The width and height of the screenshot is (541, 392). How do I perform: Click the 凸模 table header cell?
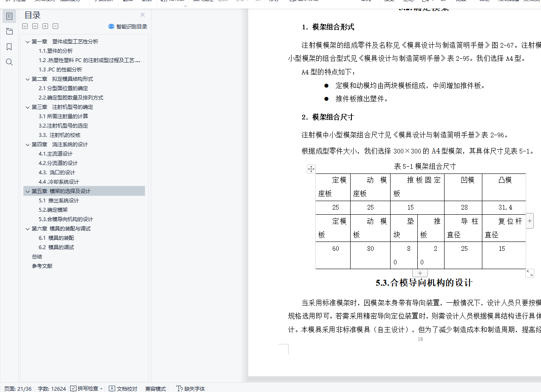(x=504, y=187)
